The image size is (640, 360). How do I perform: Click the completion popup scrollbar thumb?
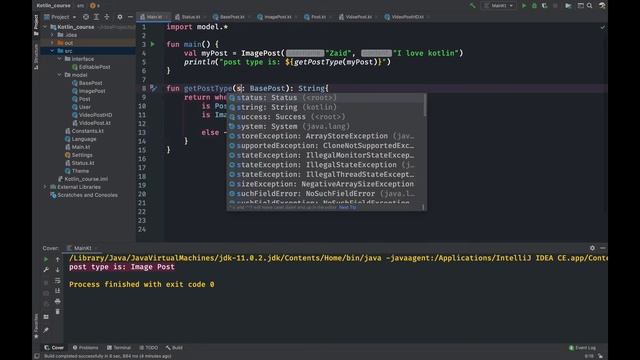click(x=425, y=104)
